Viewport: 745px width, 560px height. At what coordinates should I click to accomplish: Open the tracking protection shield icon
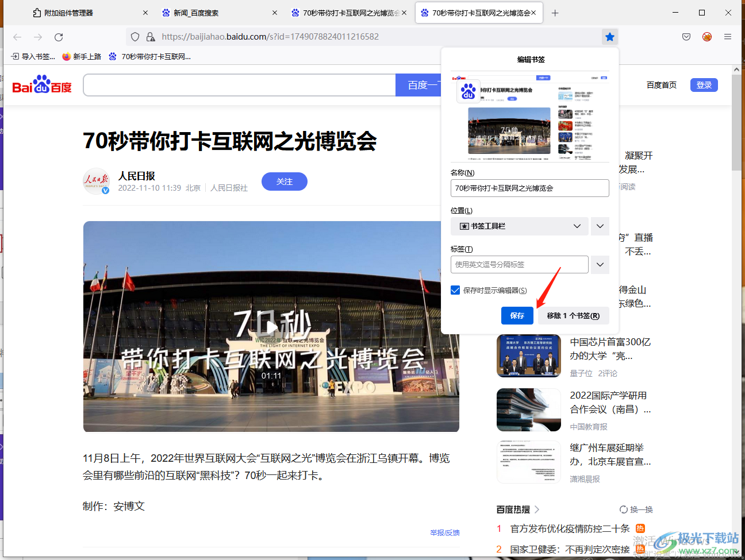pyautogui.click(x=135, y=37)
